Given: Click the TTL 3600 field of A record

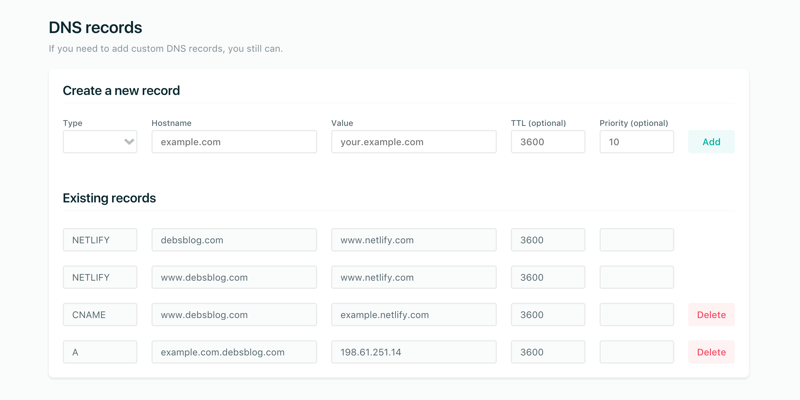Looking at the screenshot, I should [547, 352].
